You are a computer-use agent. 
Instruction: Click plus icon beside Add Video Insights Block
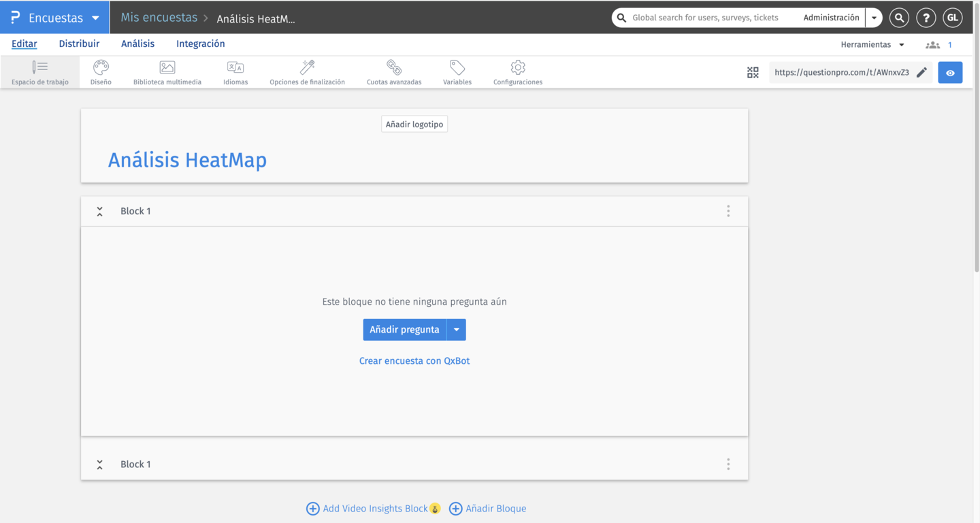pos(312,509)
